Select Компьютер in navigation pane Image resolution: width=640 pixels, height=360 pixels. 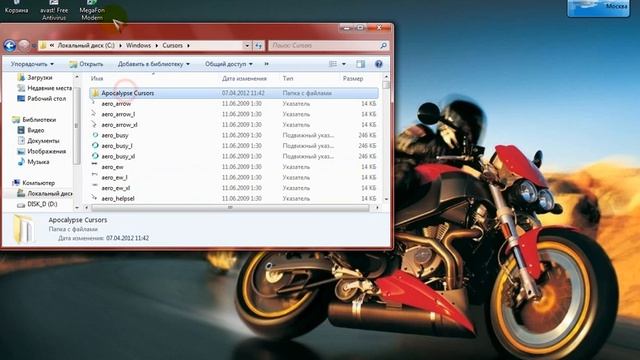coord(33,183)
